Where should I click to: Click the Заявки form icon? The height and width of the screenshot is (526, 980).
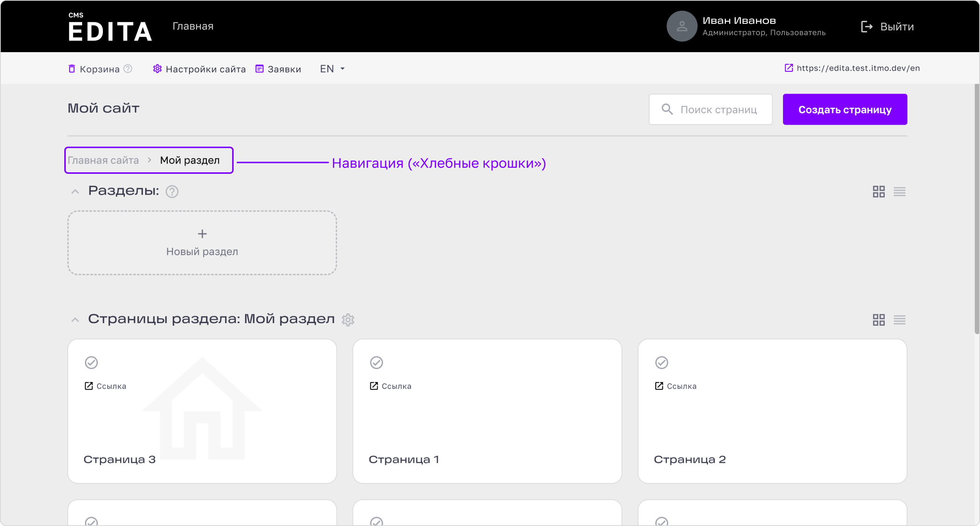click(259, 68)
